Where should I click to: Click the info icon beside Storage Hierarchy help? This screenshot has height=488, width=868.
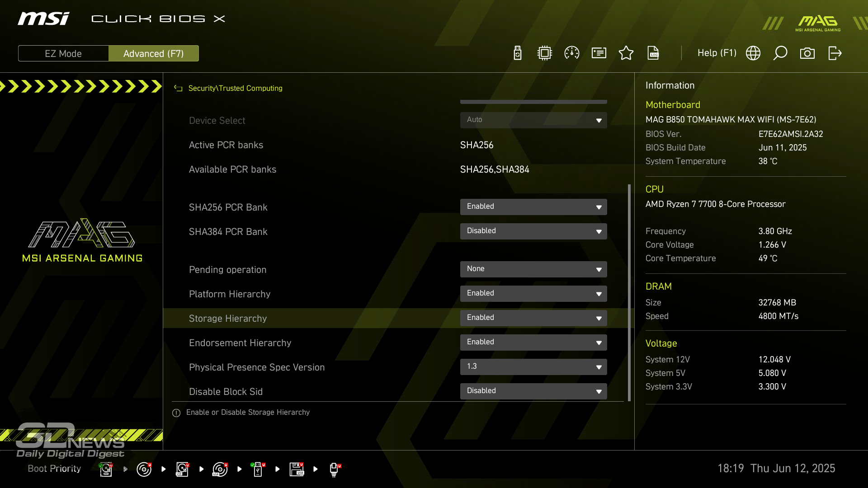coord(176,413)
